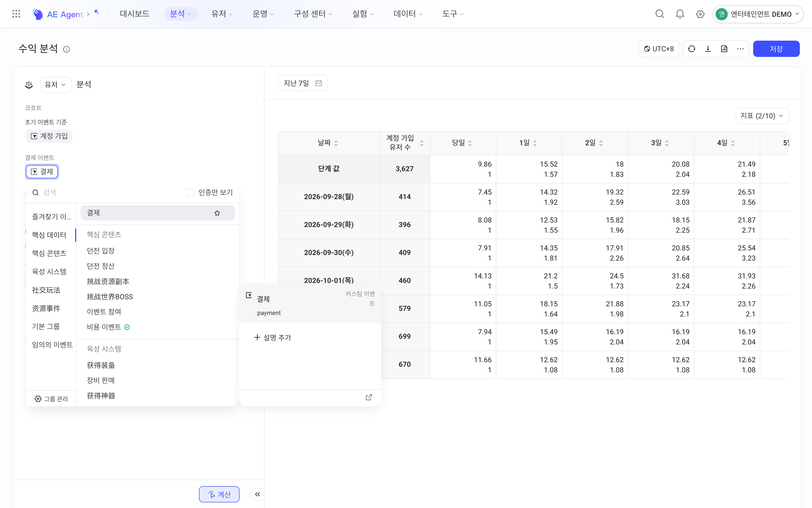
Task: Select the 挑战世界BOSS event
Action: (x=158, y=297)
